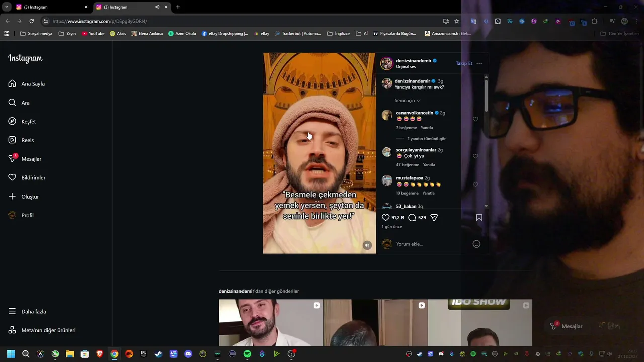Open Meta'nın diğer ürünleri
Screen dimensions: 644x362
[42, 330]
